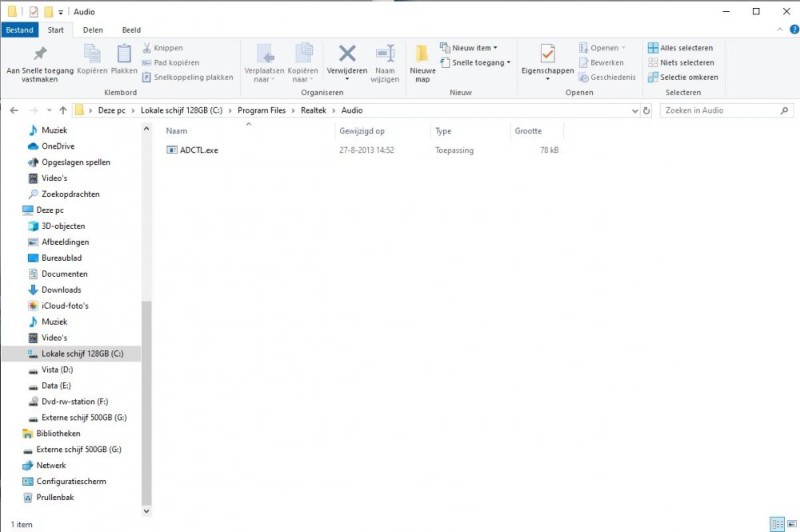Click the up-arrow navigation icon
This screenshot has height=532, width=800.
point(63,110)
